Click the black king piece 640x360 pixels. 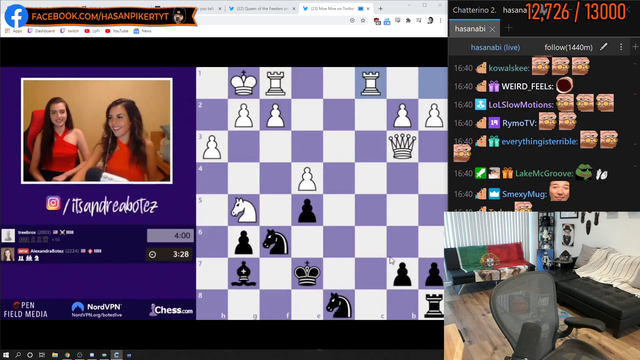307,274
